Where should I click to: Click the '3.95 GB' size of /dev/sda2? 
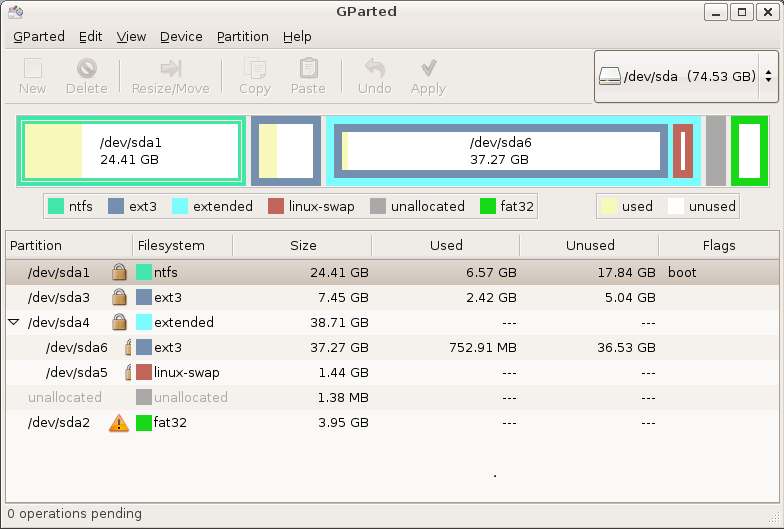344,422
